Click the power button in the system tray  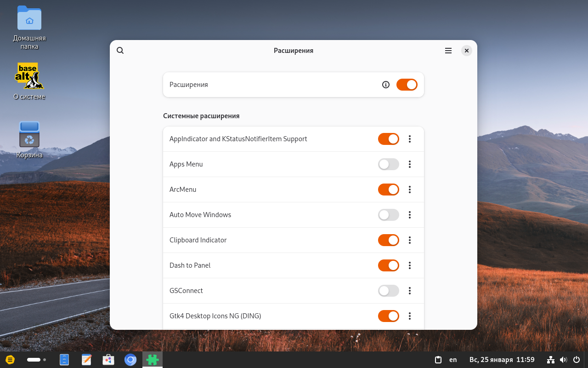[576, 359]
